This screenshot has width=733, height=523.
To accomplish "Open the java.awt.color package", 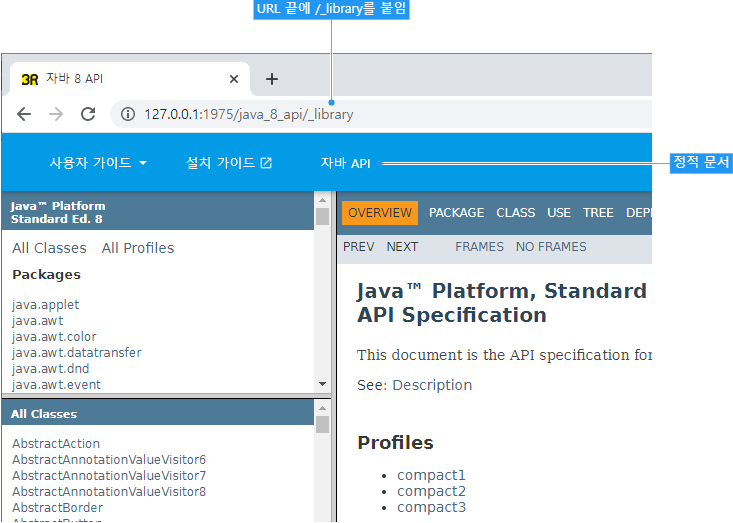I will click(x=54, y=337).
